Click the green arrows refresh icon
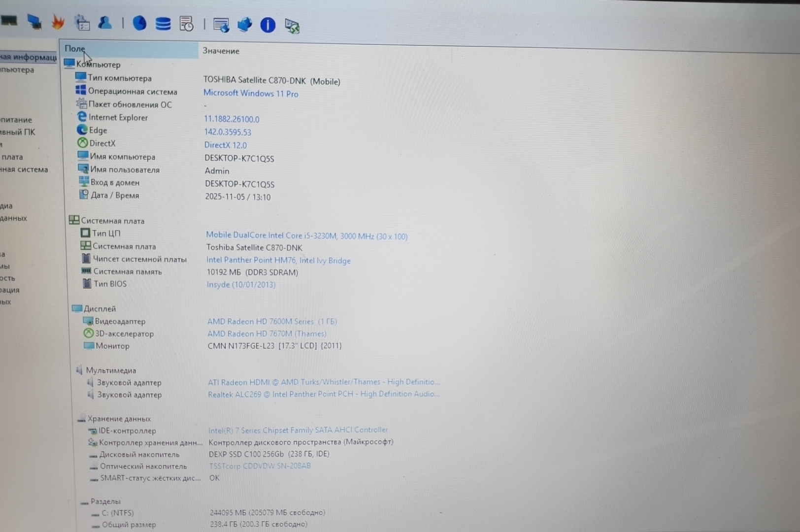The width and height of the screenshot is (800, 532). click(x=292, y=26)
